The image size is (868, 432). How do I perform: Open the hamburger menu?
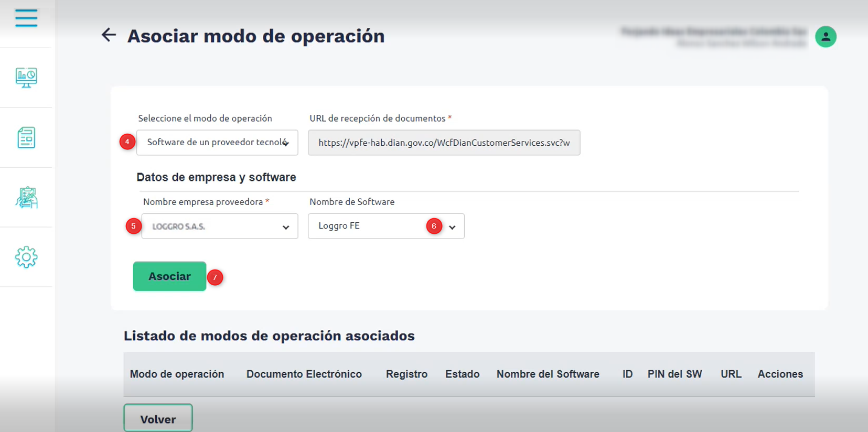point(26,18)
